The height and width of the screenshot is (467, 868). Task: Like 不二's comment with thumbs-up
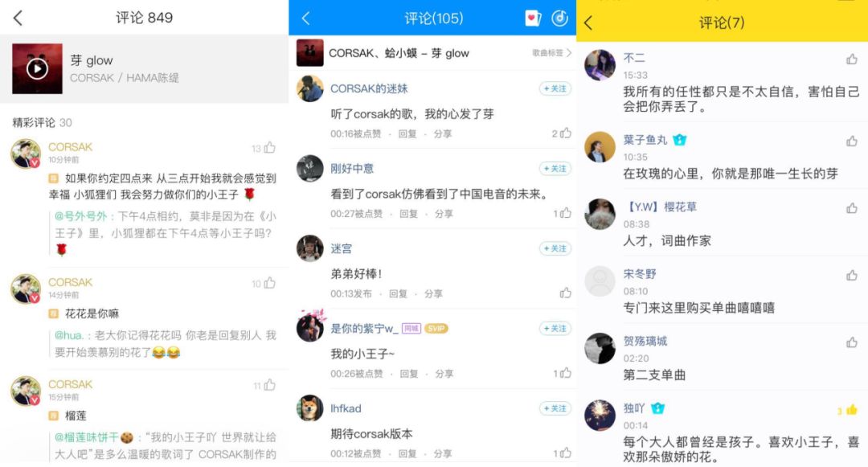(851, 59)
